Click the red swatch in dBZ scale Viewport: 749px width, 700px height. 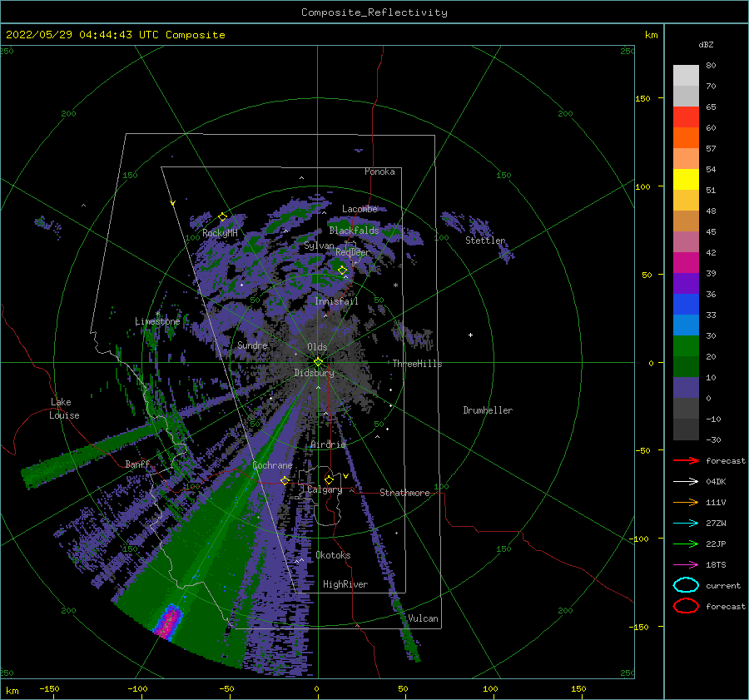[x=686, y=117]
